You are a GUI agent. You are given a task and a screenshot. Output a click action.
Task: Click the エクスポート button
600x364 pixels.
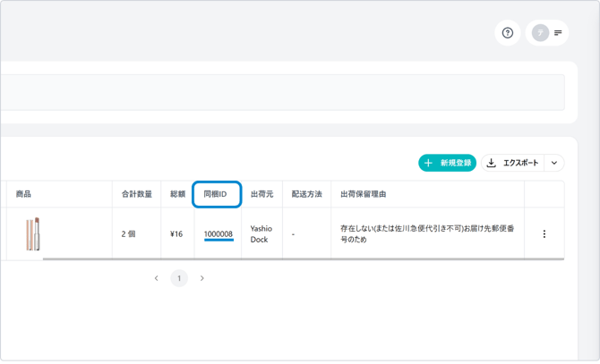click(512, 163)
